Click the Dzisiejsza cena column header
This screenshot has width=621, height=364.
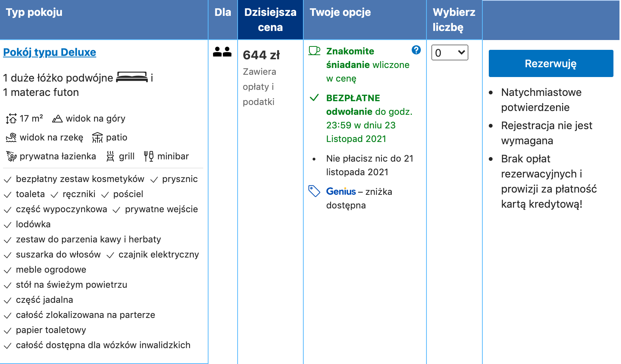tap(270, 20)
